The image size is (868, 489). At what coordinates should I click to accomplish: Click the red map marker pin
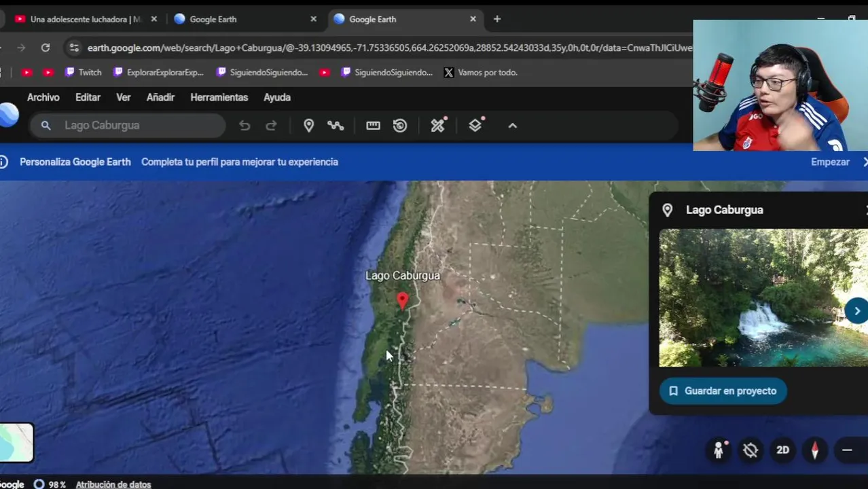403,301
